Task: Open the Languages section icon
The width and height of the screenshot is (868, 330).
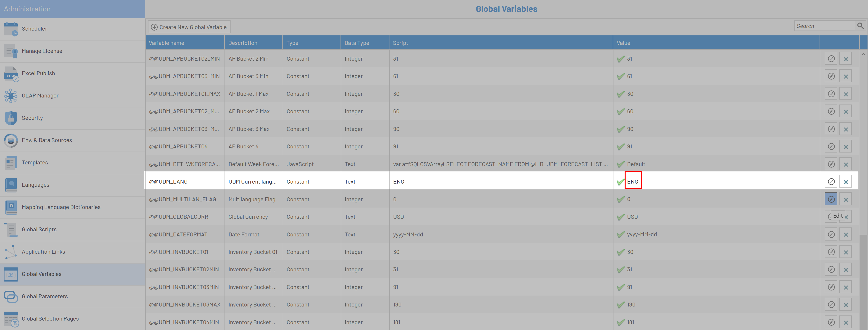Action: click(x=11, y=185)
